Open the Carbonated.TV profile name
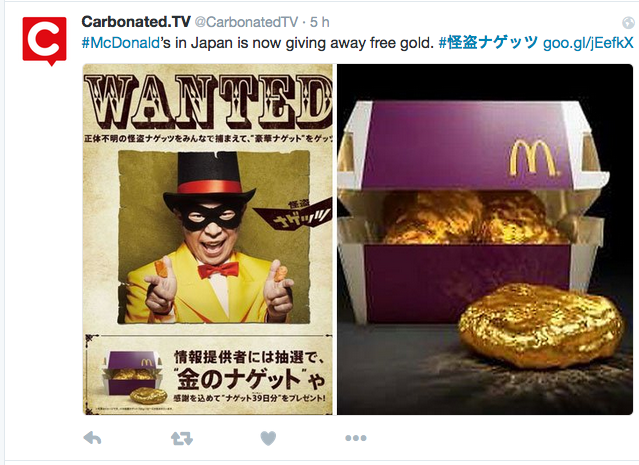This screenshot has width=639, height=465. click(136, 22)
